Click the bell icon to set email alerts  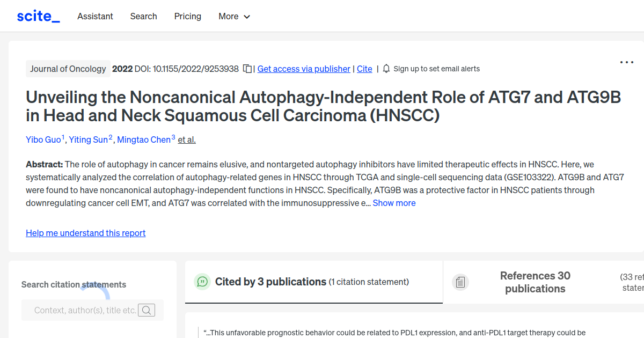click(x=386, y=69)
